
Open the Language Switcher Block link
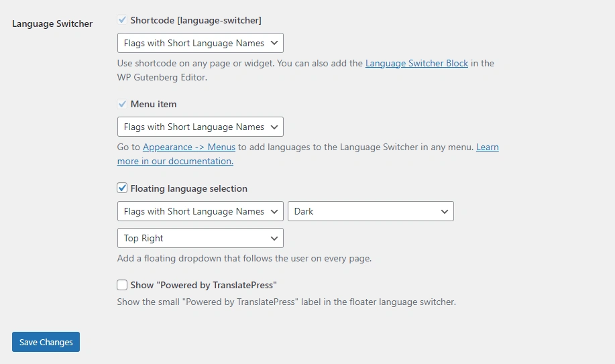click(416, 64)
